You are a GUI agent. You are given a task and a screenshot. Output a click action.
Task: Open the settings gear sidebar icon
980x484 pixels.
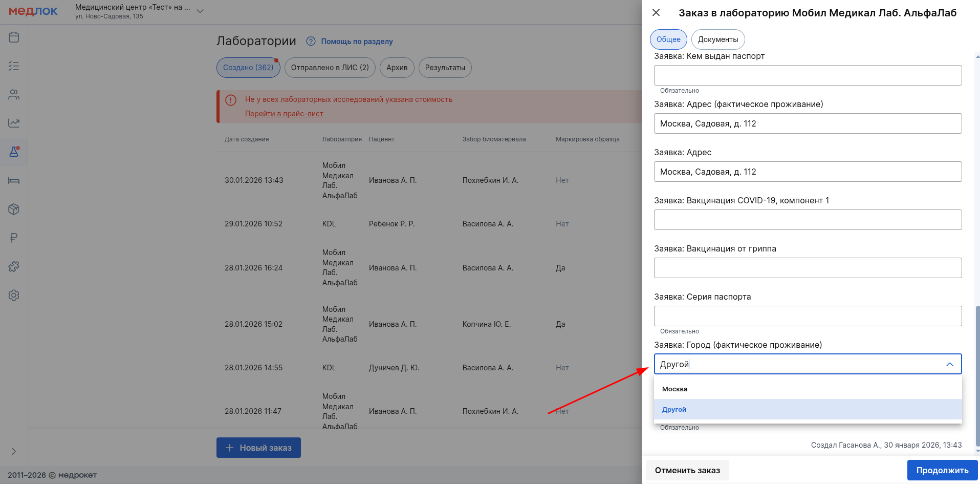coord(14,296)
